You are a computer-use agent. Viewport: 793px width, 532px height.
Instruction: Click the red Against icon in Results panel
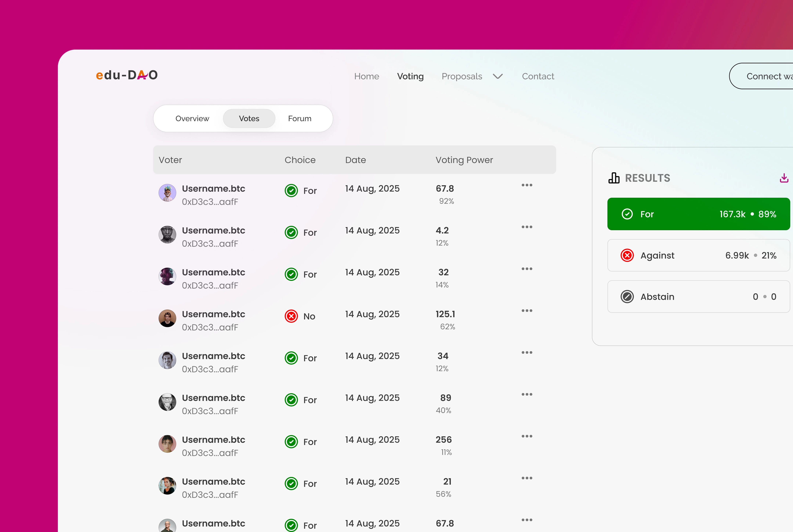pyautogui.click(x=627, y=255)
